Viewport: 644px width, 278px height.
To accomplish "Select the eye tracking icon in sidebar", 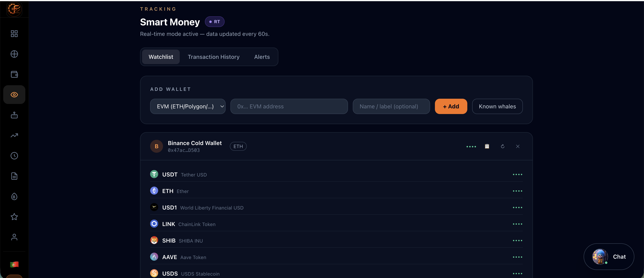I will click(x=14, y=95).
